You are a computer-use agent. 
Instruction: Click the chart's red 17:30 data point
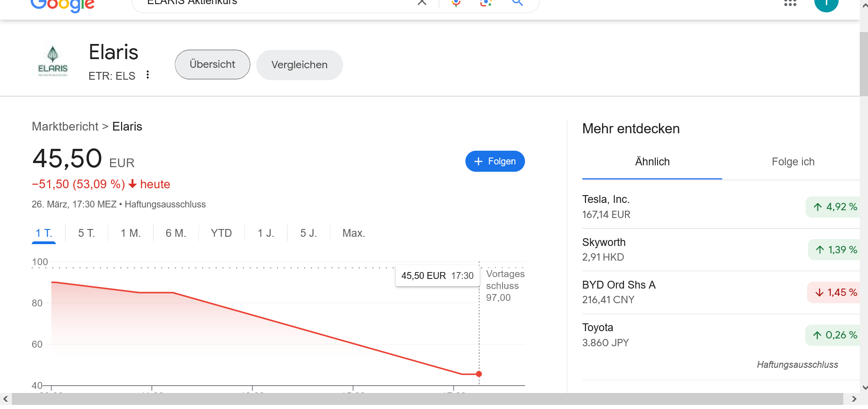[x=479, y=374]
